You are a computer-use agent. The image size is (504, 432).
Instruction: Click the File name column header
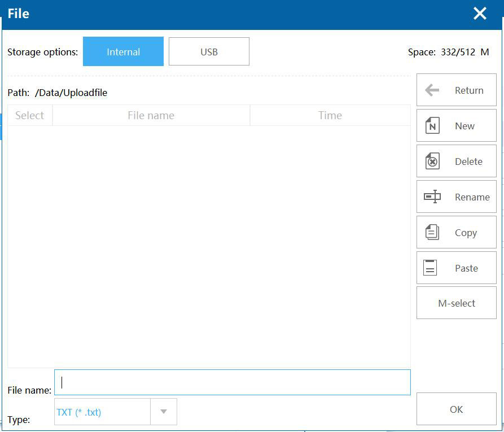pos(151,115)
